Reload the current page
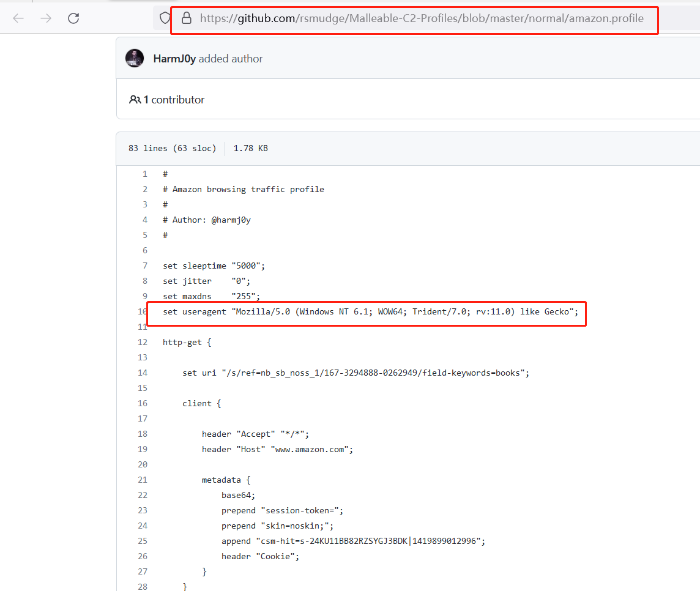Viewport: 700px width, 591px height. (x=73, y=18)
